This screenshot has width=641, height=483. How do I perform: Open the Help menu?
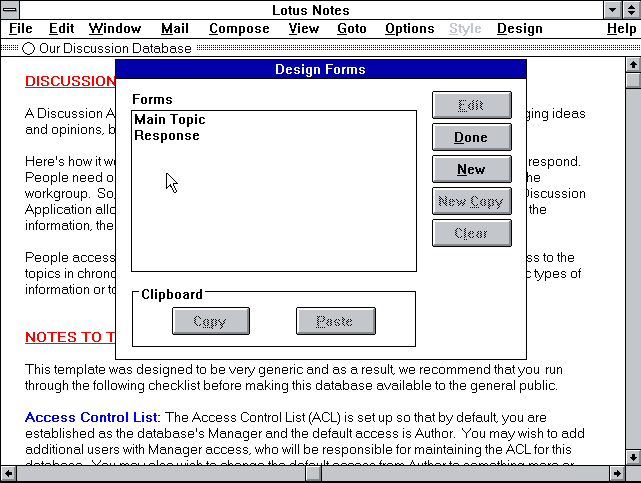coord(620,29)
